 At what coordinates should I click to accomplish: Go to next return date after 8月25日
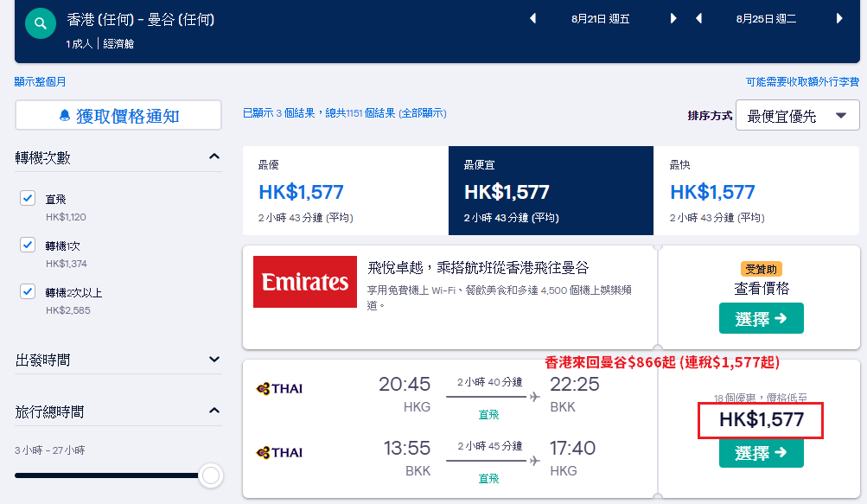839,18
